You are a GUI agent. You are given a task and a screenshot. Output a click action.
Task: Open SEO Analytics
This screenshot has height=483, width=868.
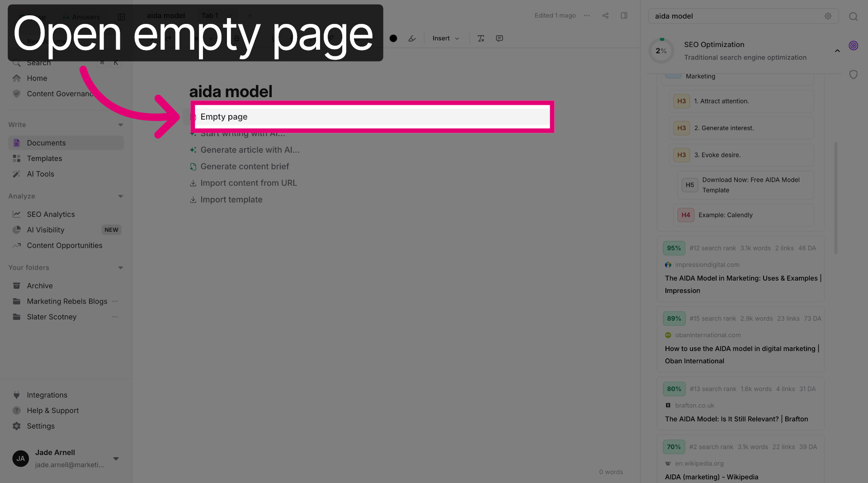point(66,214)
